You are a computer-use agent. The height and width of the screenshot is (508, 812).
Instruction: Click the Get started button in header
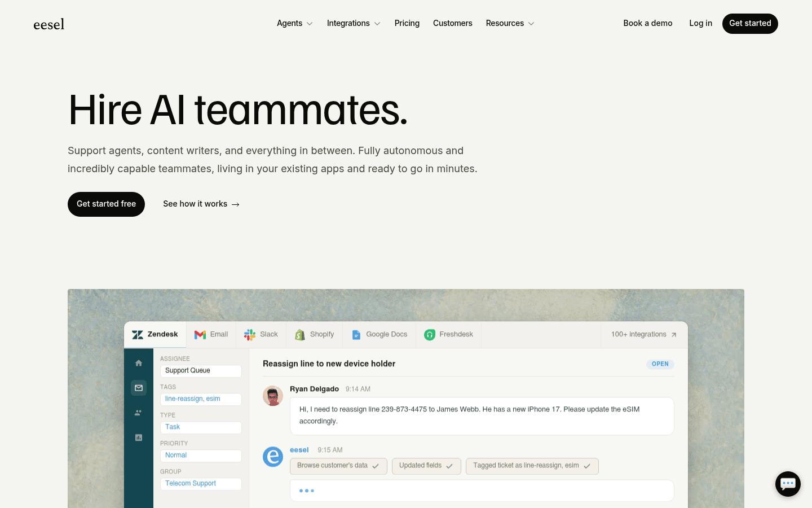(x=750, y=24)
